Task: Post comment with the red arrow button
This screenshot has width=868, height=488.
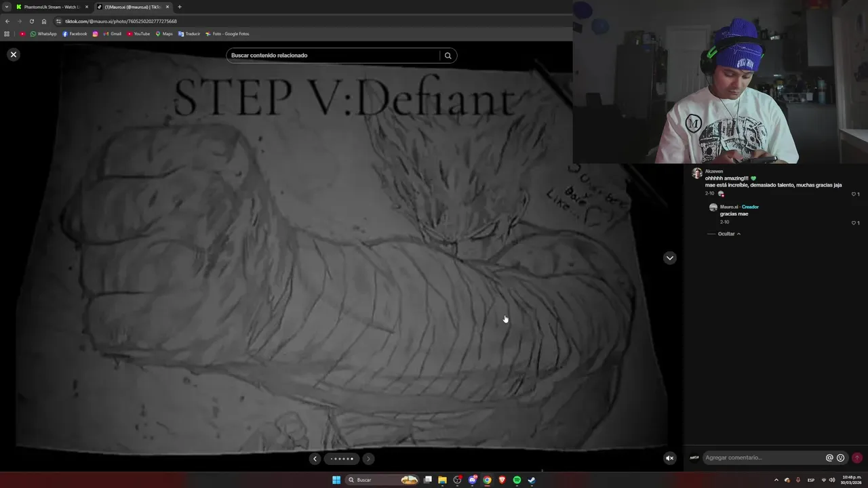Action: 857,457
